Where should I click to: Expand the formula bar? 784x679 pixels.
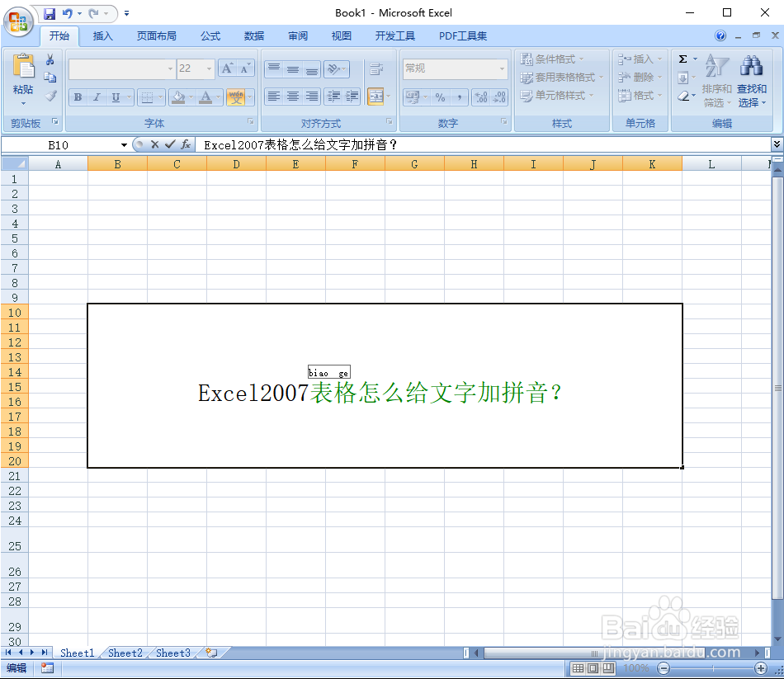[777, 144]
